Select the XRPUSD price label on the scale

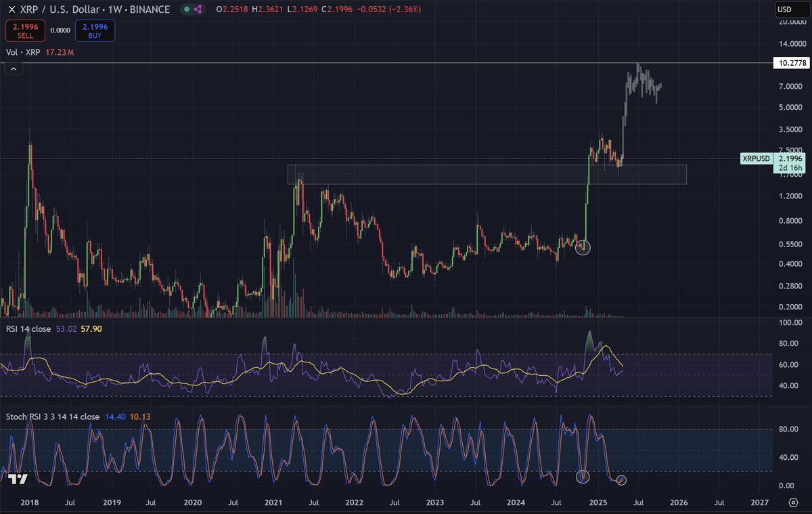756,159
